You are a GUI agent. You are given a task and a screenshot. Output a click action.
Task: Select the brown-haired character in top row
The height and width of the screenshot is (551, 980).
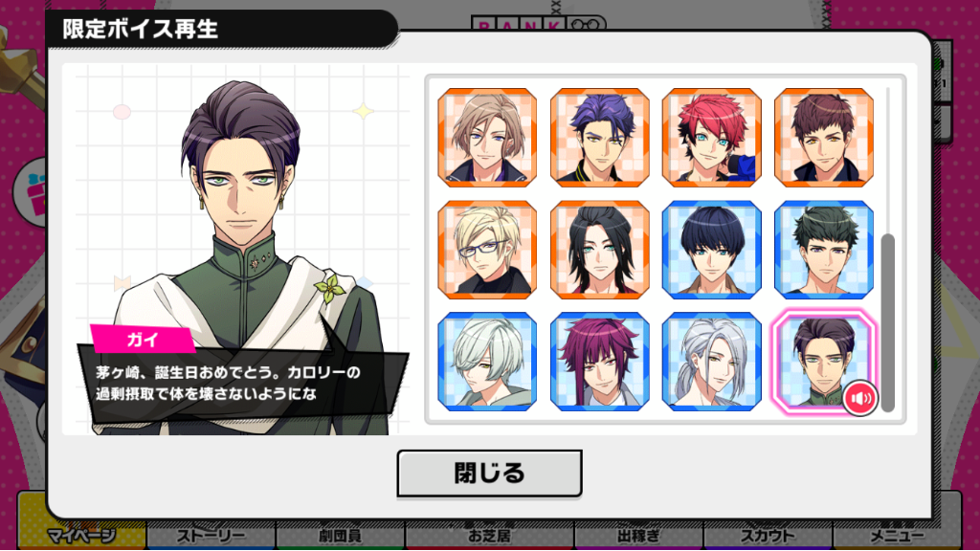824,138
